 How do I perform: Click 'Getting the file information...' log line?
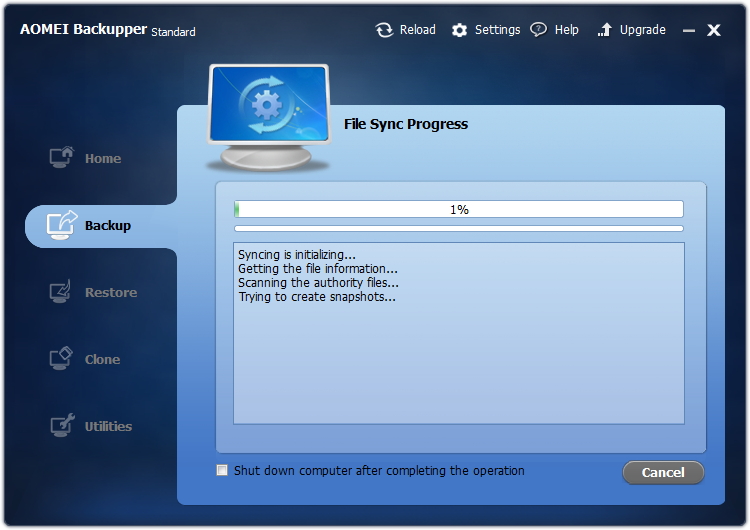point(318,268)
